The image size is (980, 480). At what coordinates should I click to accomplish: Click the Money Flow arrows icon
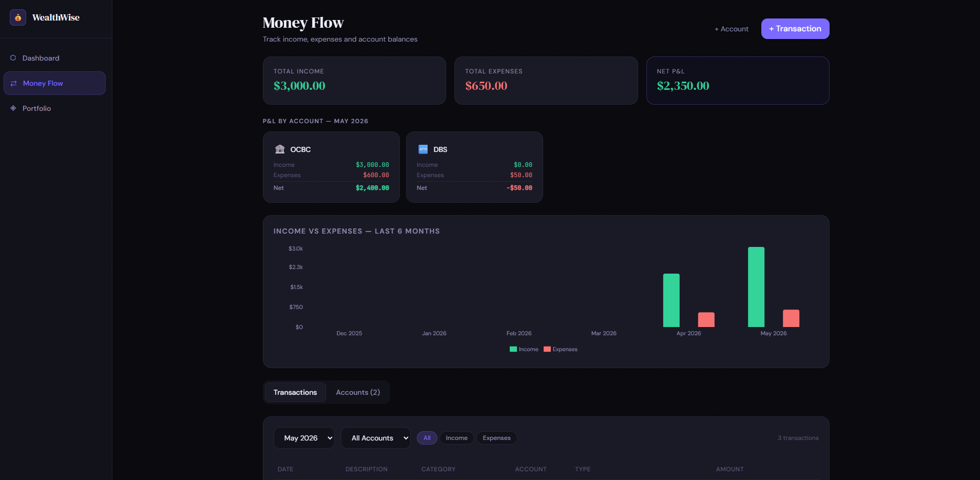[14, 83]
